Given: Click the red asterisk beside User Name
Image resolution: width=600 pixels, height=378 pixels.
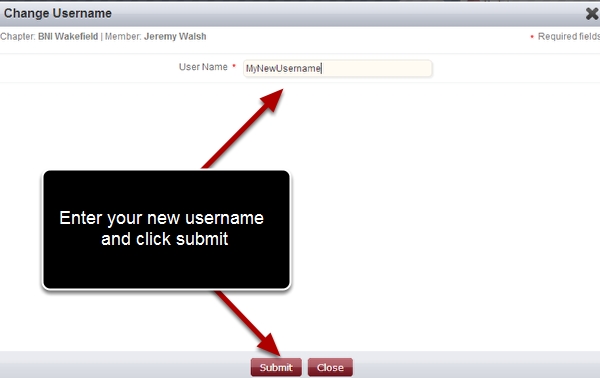Looking at the screenshot, I should point(234,67).
